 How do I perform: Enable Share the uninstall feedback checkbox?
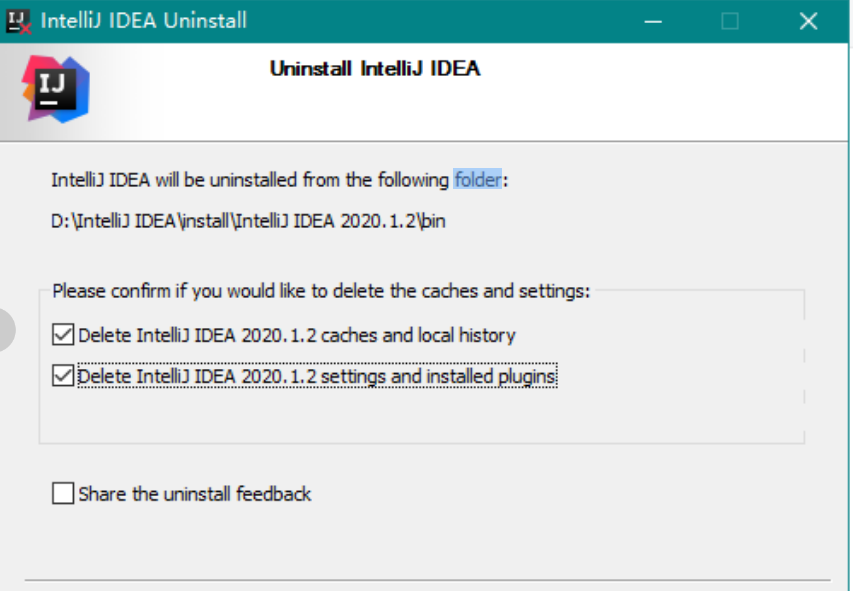pyautogui.click(x=63, y=493)
